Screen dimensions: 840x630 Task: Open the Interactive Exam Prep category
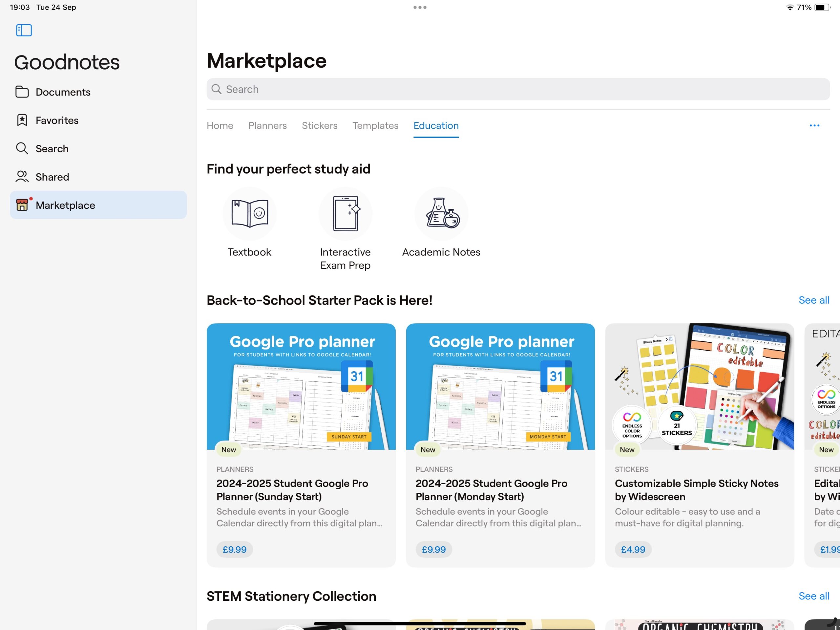[x=345, y=229]
